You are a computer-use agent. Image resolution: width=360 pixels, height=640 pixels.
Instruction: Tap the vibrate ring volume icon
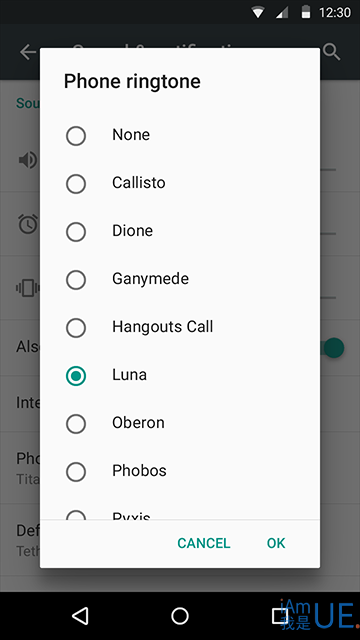tap(28, 288)
